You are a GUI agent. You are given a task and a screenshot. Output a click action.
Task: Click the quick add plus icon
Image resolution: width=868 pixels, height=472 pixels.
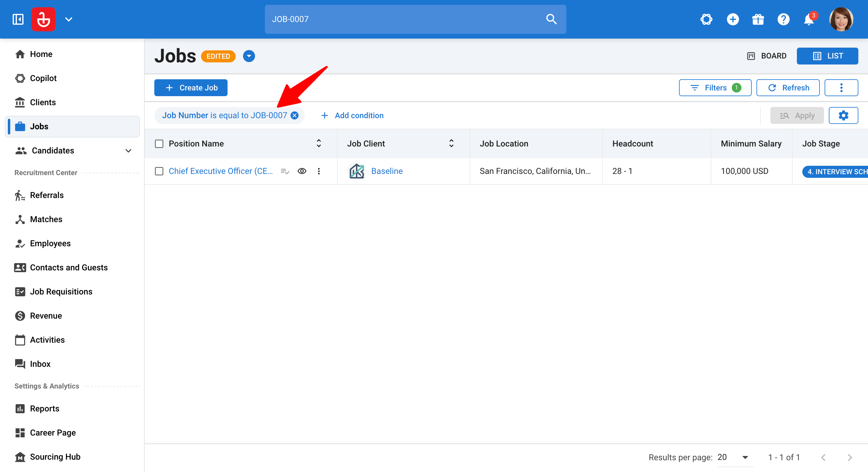pos(733,19)
